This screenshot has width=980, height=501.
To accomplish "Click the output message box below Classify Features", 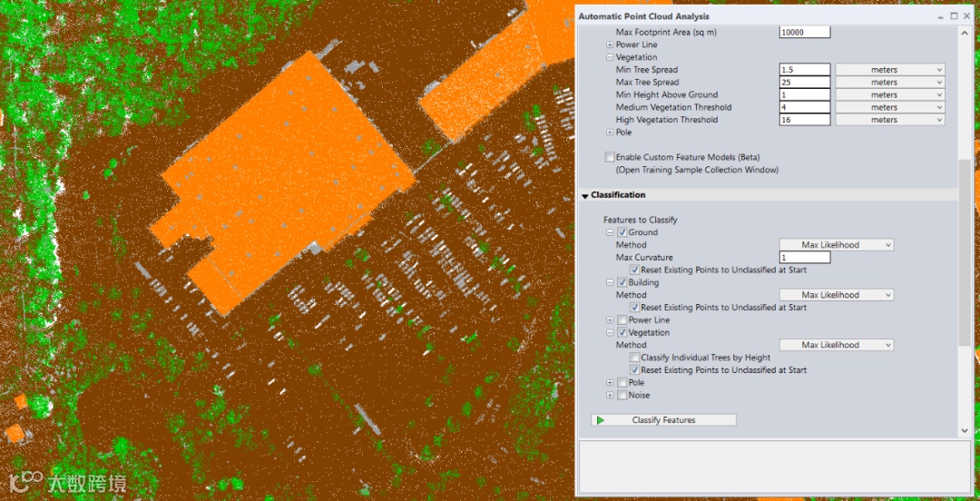I will (x=775, y=467).
